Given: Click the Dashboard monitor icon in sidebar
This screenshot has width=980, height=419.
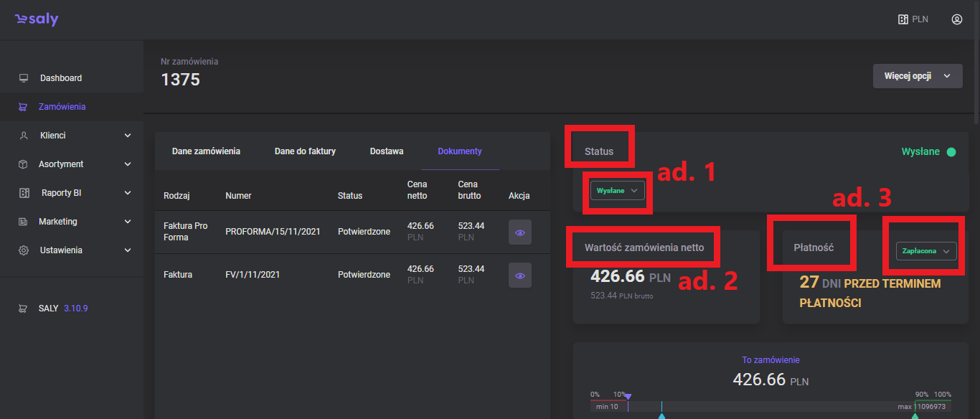Looking at the screenshot, I should point(24,78).
